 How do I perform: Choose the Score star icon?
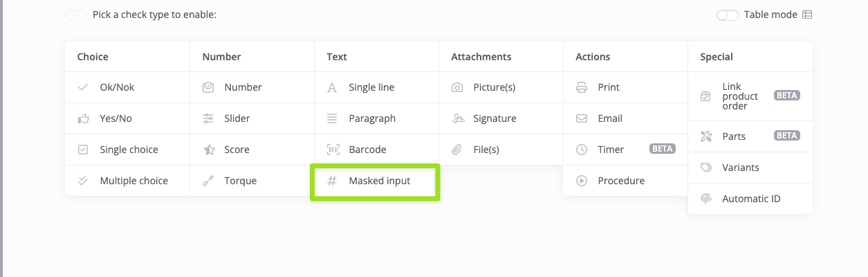coord(208,150)
